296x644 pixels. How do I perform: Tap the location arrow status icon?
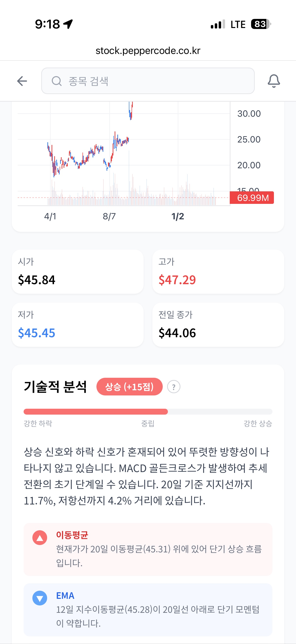(68, 24)
